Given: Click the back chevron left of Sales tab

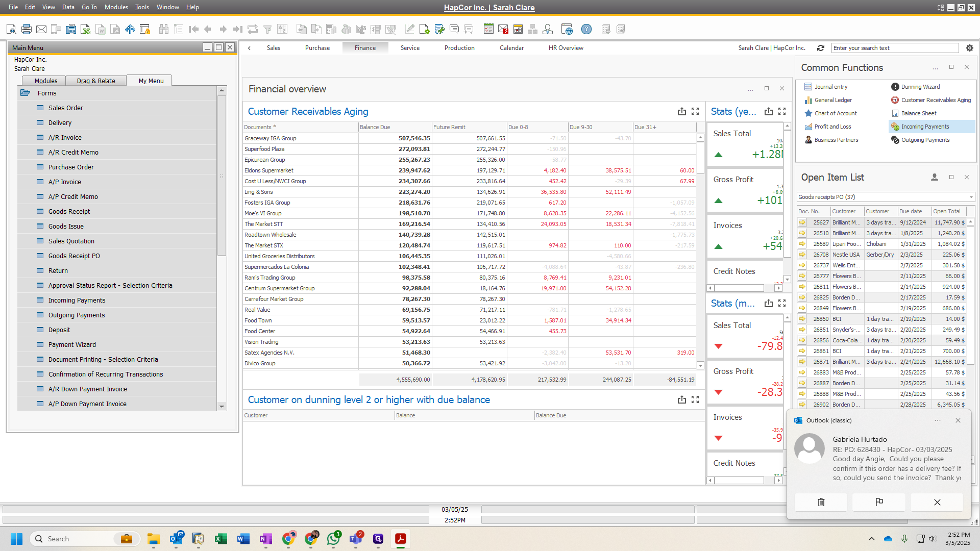Looking at the screenshot, I should coord(249,48).
